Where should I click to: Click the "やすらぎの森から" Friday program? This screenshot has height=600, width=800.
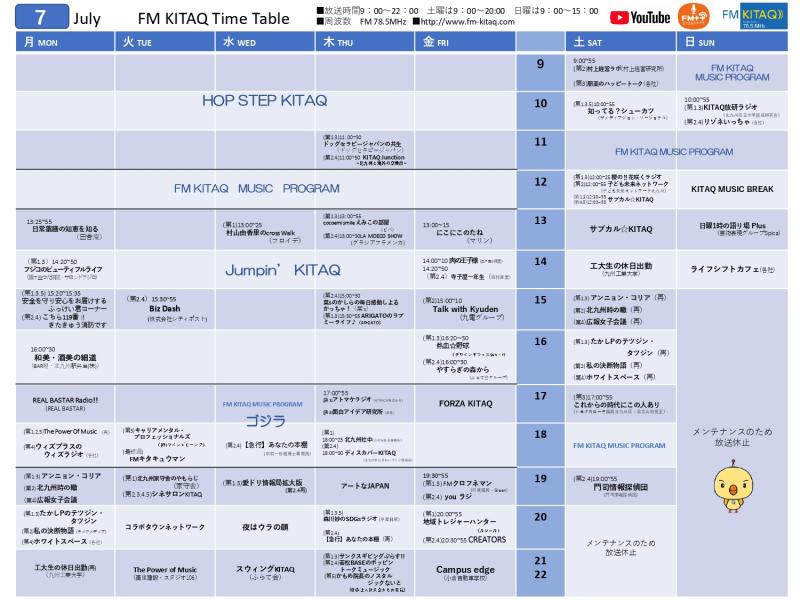(462, 369)
